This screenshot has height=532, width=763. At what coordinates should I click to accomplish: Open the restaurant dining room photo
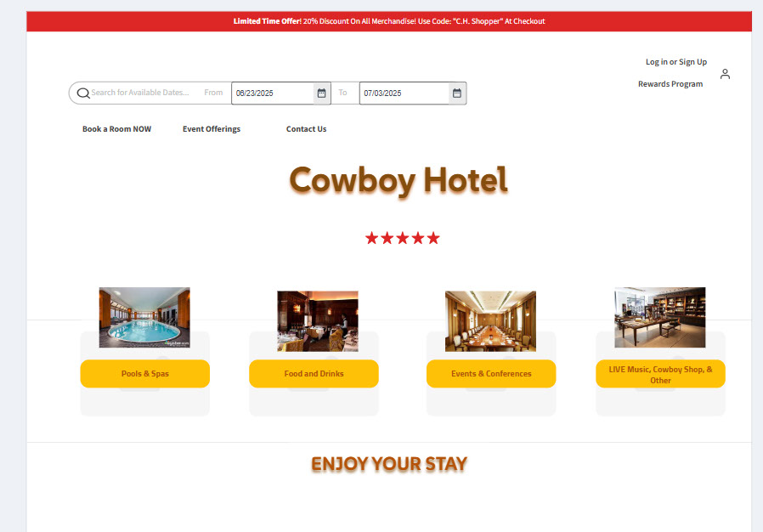point(318,321)
